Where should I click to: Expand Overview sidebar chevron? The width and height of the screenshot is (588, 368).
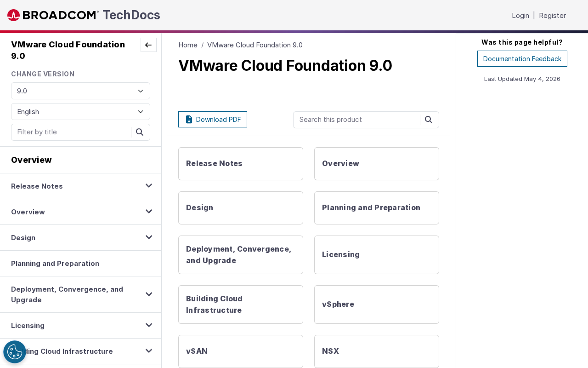149,212
